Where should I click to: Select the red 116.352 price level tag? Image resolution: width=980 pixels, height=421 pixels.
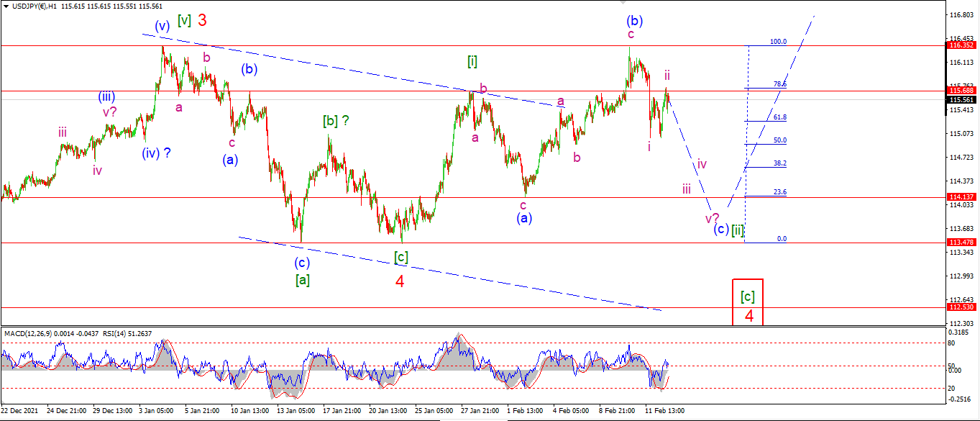pyautogui.click(x=961, y=45)
